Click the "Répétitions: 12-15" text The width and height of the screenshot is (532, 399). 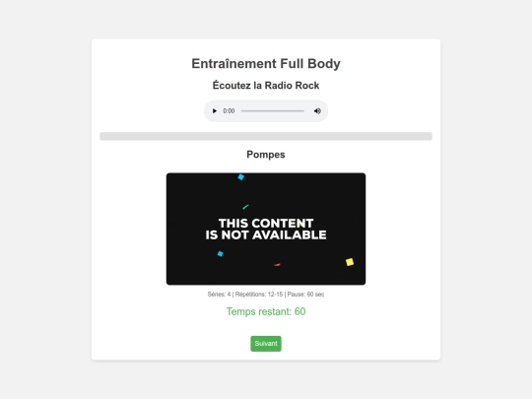coord(259,295)
